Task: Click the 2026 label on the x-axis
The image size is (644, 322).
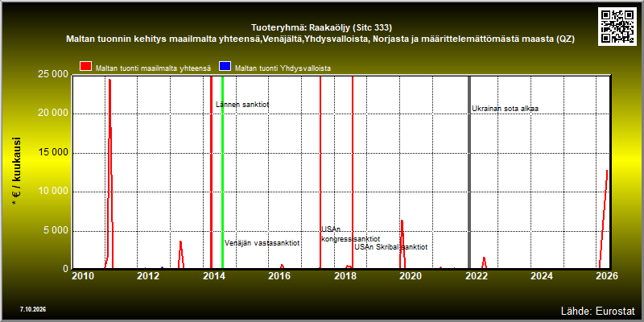Action: pyautogui.click(x=608, y=276)
